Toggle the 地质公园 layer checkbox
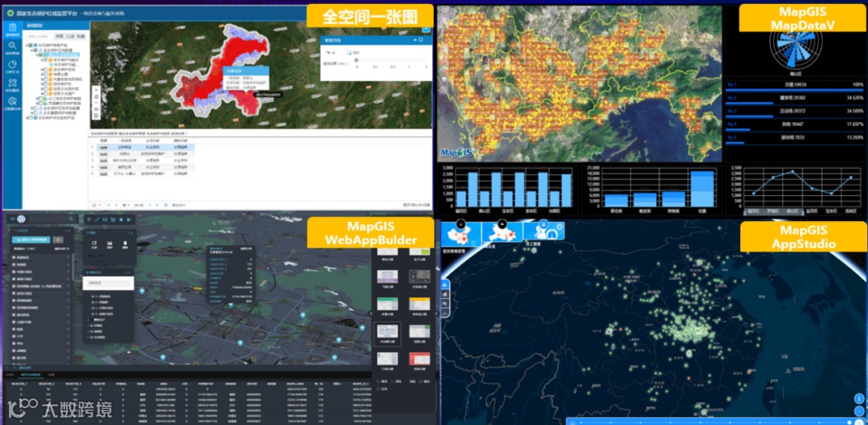Screen dimensions: 868x425 [x=46, y=74]
